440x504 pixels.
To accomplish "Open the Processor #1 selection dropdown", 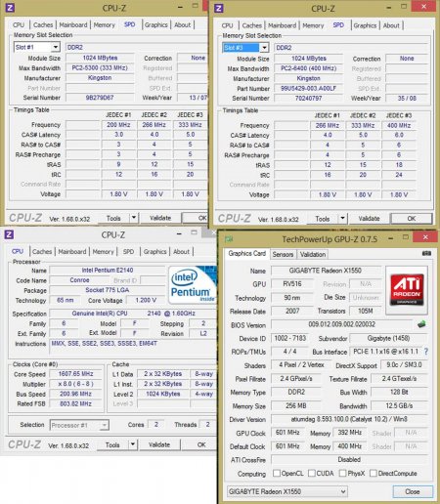I will click(x=79, y=425).
